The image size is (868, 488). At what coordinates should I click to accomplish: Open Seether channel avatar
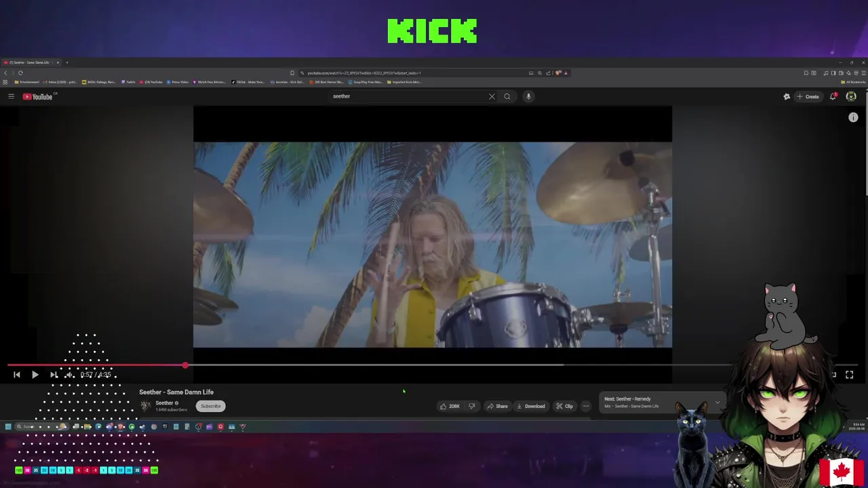(145, 406)
